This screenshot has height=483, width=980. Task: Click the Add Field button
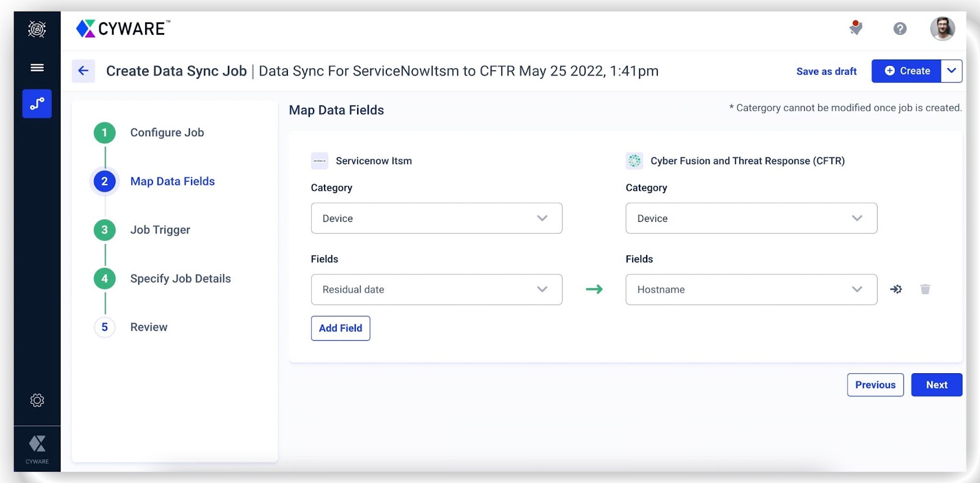coord(341,329)
